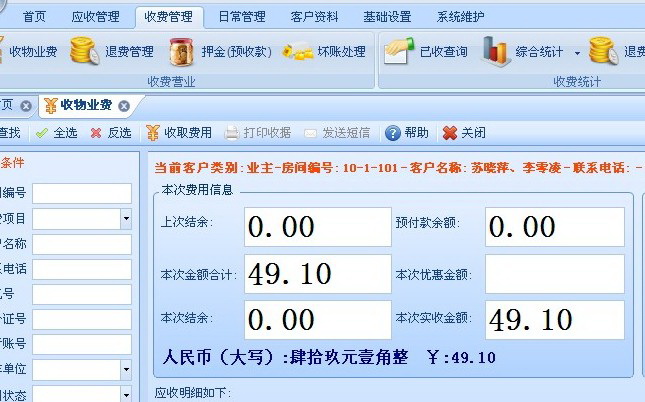Open the 系统维护 tab
The width and height of the screenshot is (645, 402).
[x=460, y=17]
